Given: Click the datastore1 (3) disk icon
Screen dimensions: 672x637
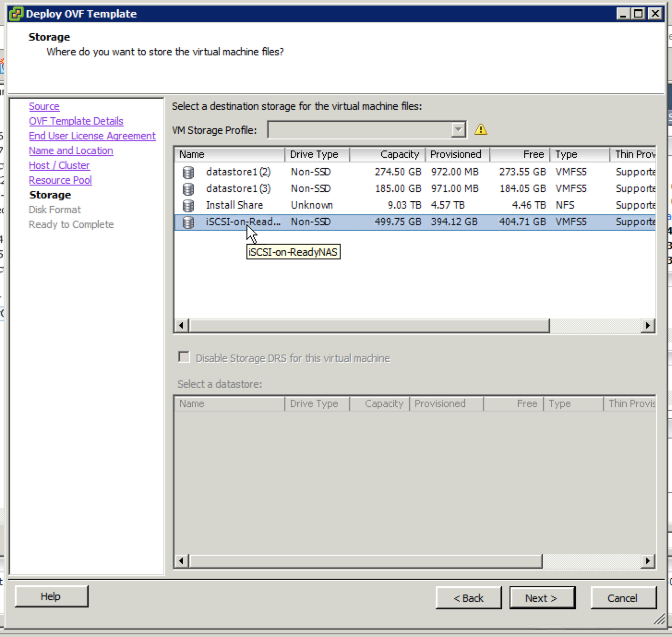Looking at the screenshot, I should click(188, 189).
